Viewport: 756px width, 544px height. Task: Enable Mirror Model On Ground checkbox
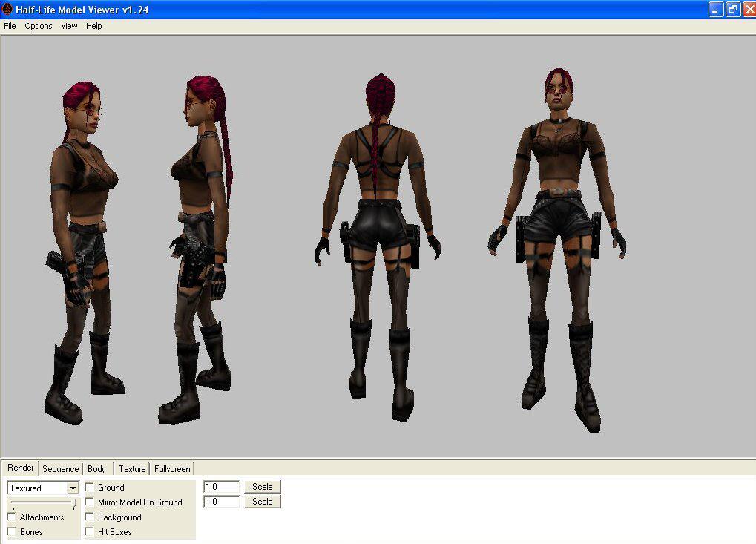(90, 502)
